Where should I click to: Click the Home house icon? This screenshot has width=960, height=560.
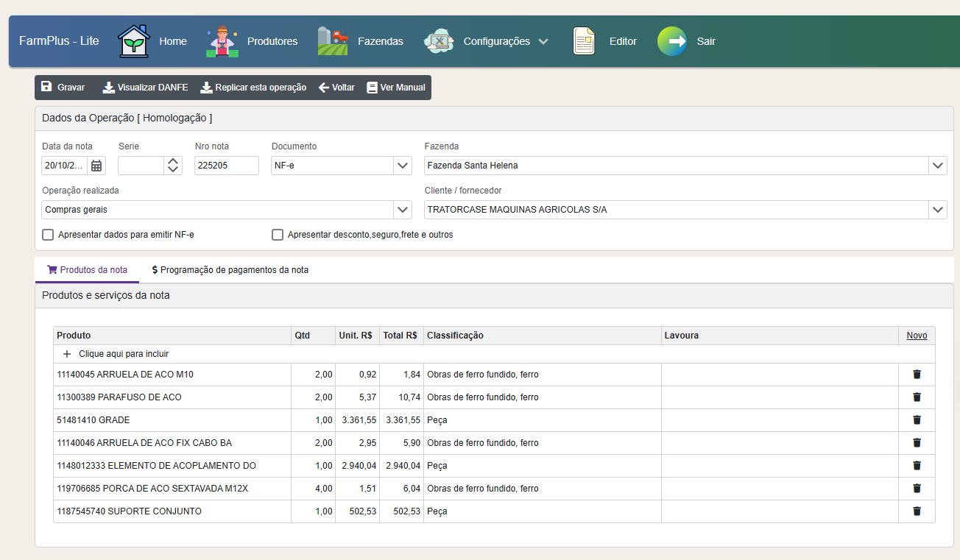coord(134,41)
